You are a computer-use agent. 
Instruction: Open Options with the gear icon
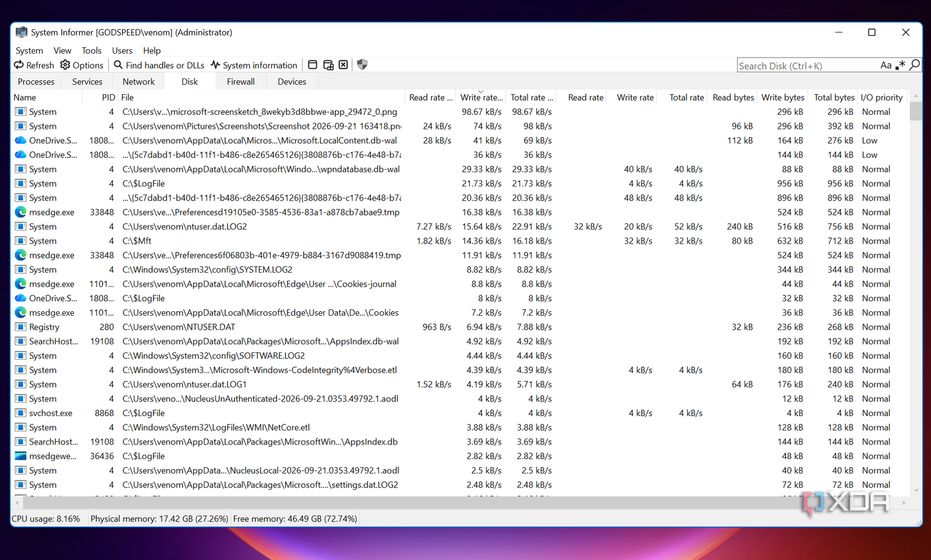82,65
